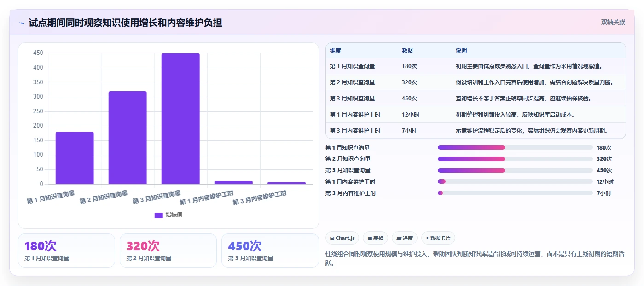Click the 250 y-axis tick label

pos(38,111)
